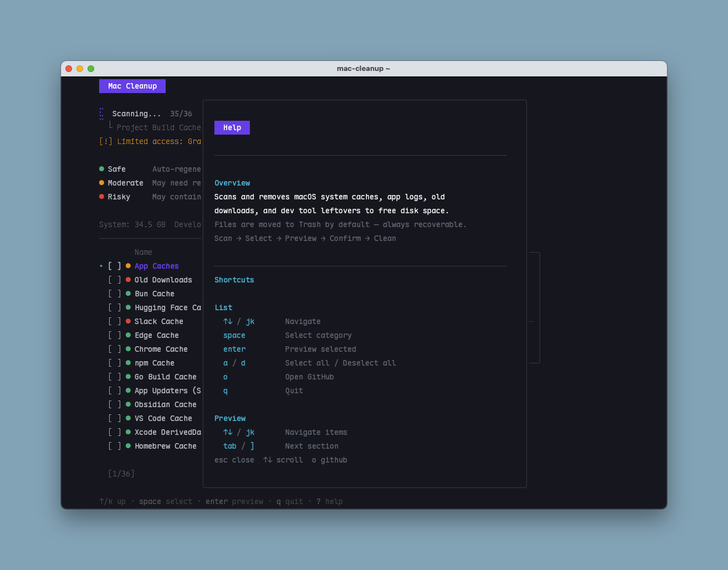
Task: Click the Mac Cleanup title tab
Action: 132,86
